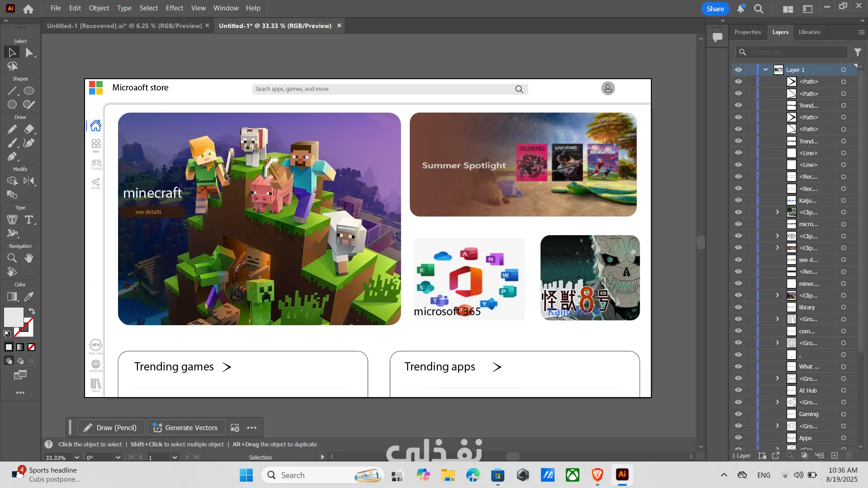
Task: Select the Eyedropper tool
Action: (x=29, y=297)
